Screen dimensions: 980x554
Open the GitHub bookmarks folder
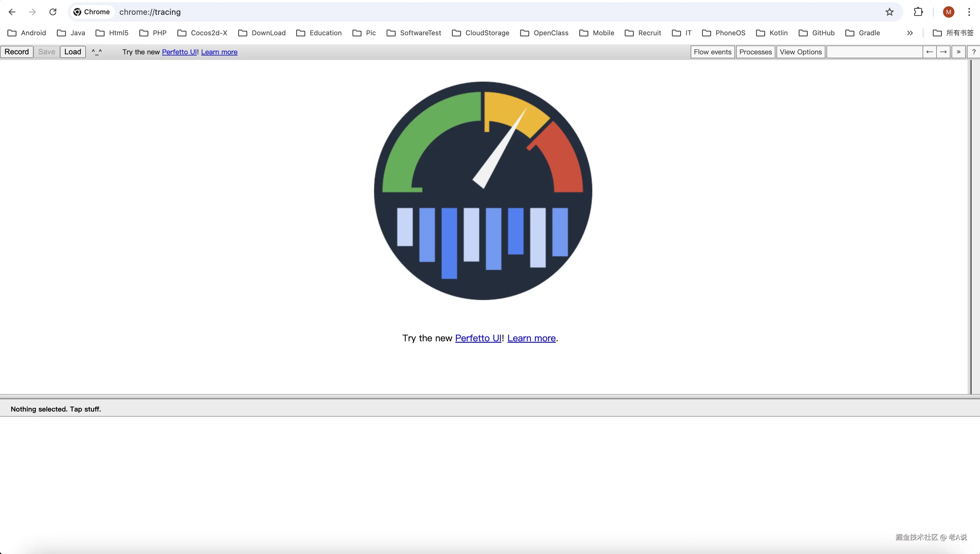(816, 33)
